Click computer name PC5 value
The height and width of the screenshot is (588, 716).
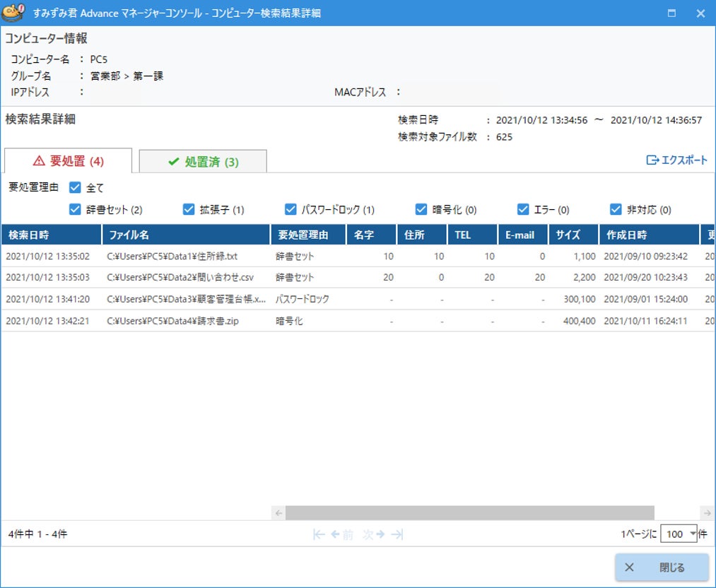tap(99, 59)
